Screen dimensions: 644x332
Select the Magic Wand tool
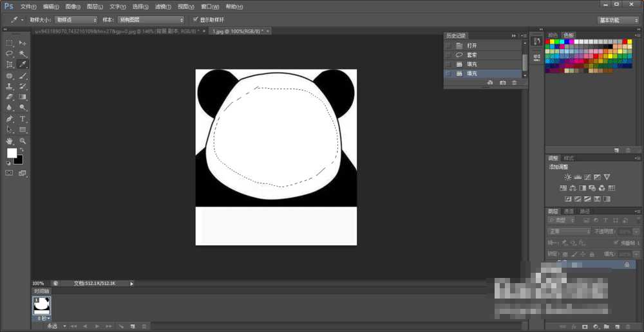point(23,54)
